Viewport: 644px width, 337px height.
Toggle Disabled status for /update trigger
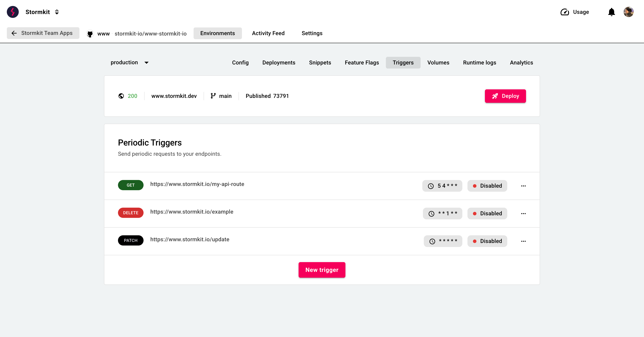[x=487, y=241]
